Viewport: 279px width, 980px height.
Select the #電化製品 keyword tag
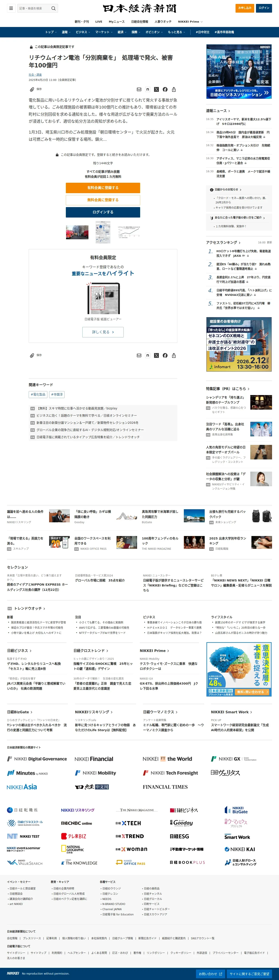click(38, 395)
